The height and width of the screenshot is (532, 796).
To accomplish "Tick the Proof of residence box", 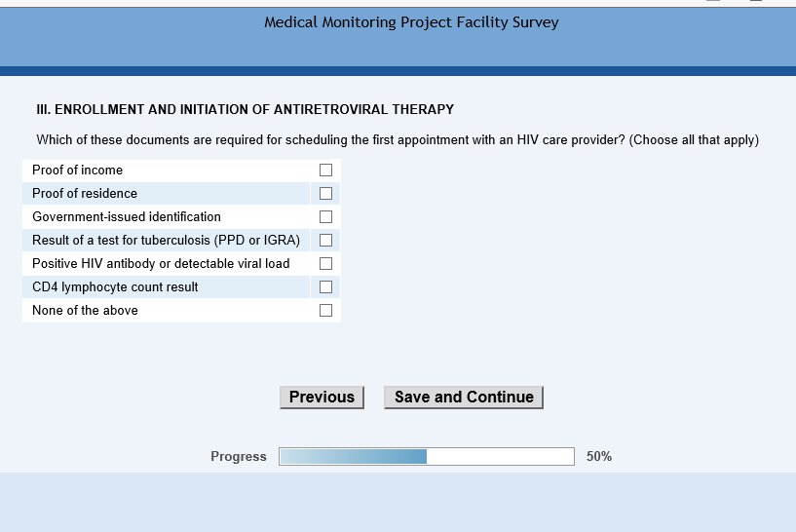I will (x=326, y=193).
